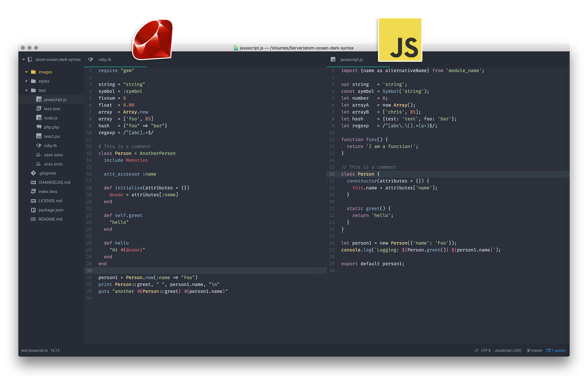Viewport: 588px width, 376px height.
Task: Click the git icon beside .gitignore
Action: pos(33,173)
